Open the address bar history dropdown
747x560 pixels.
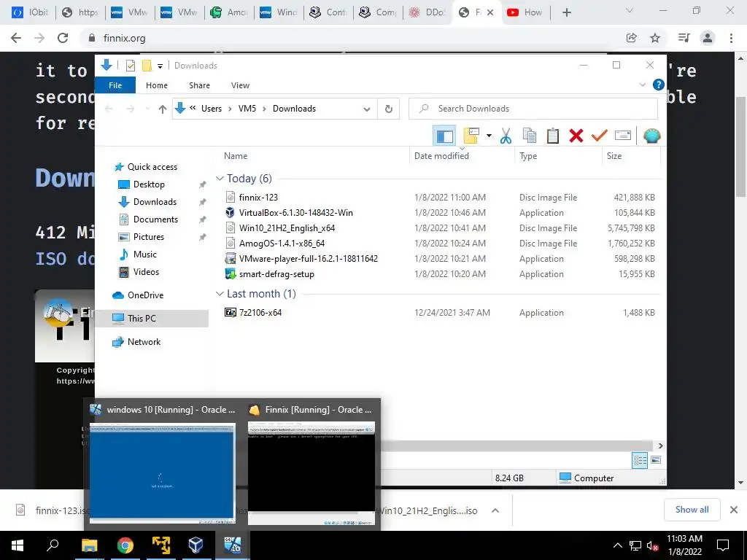(x=367, y=109)
